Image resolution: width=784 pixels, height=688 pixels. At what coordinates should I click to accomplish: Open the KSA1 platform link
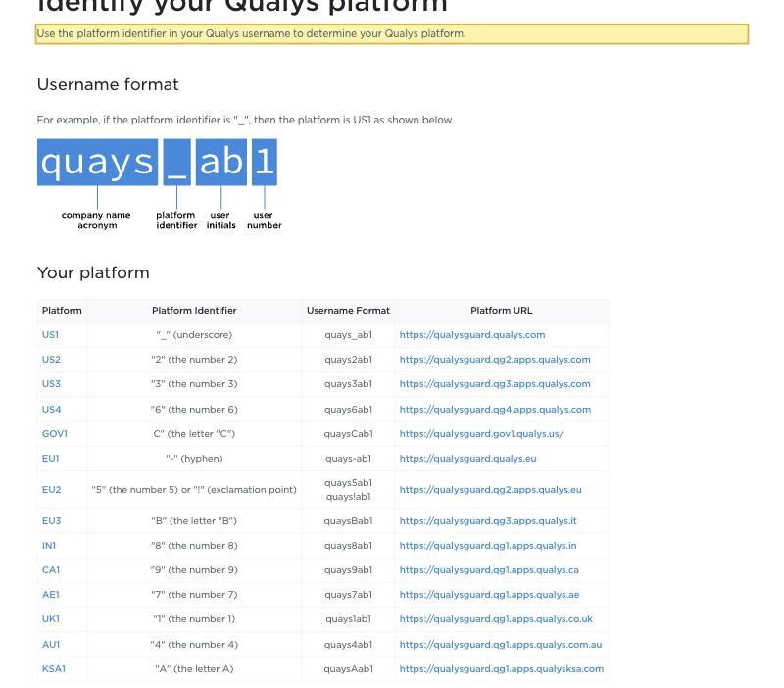pyautogui.click(x=54, y=669)
